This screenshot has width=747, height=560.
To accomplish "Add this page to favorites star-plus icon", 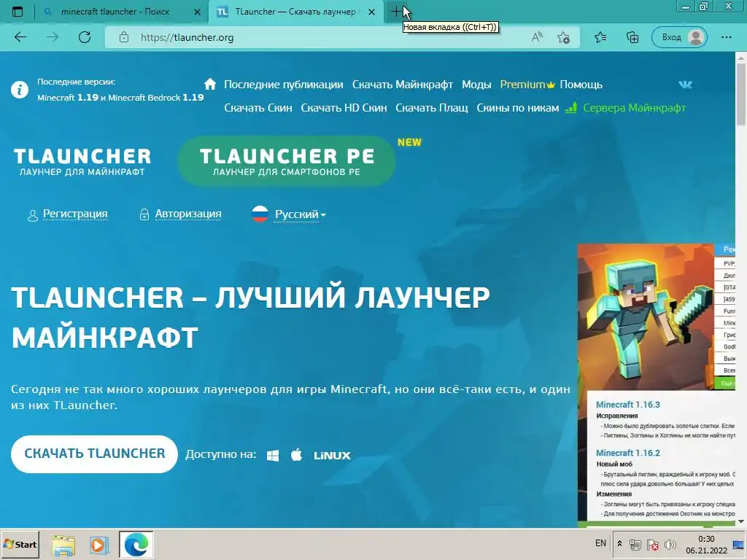I will [x=564, y=38].
